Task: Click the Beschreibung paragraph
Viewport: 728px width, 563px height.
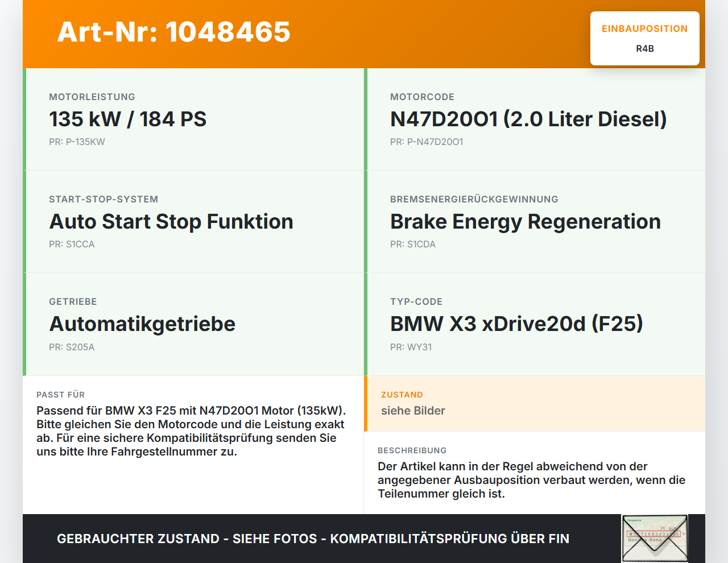Action: point(532,480)
